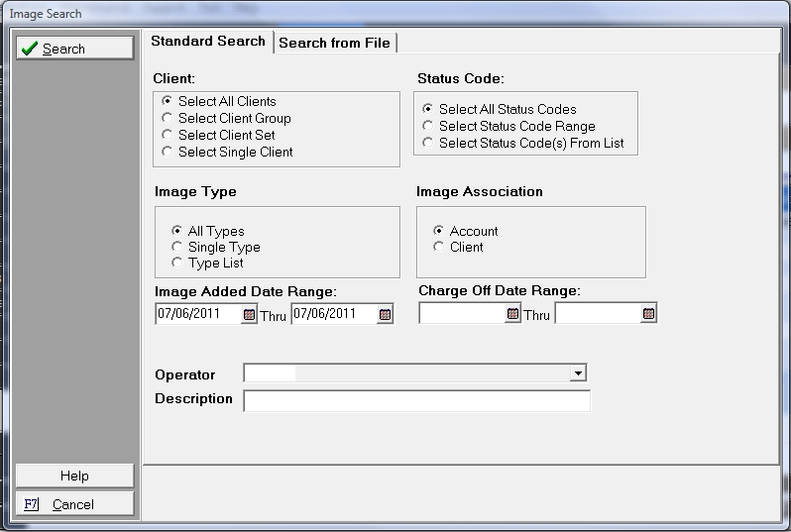The height and width of the screenshot is (532, 791).
Task: Select the Standard Search tab
Action: (208, 42)
